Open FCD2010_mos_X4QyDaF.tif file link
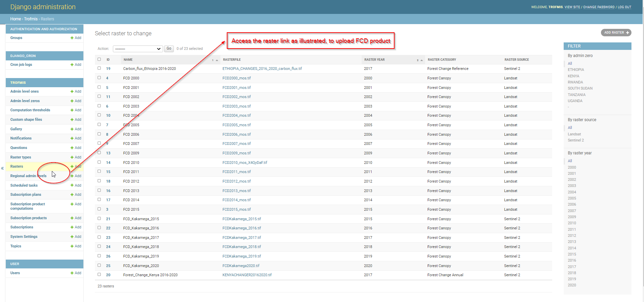Screen dimensions: 644x302 (x=245, y=163)
